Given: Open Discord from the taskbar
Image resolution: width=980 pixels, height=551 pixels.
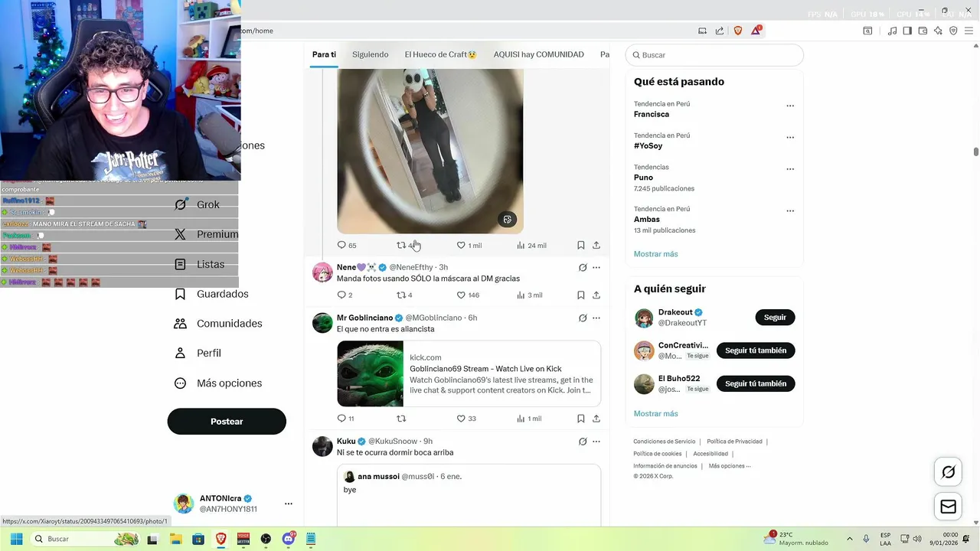Looking at the screenshot, I should coord(289,539).
